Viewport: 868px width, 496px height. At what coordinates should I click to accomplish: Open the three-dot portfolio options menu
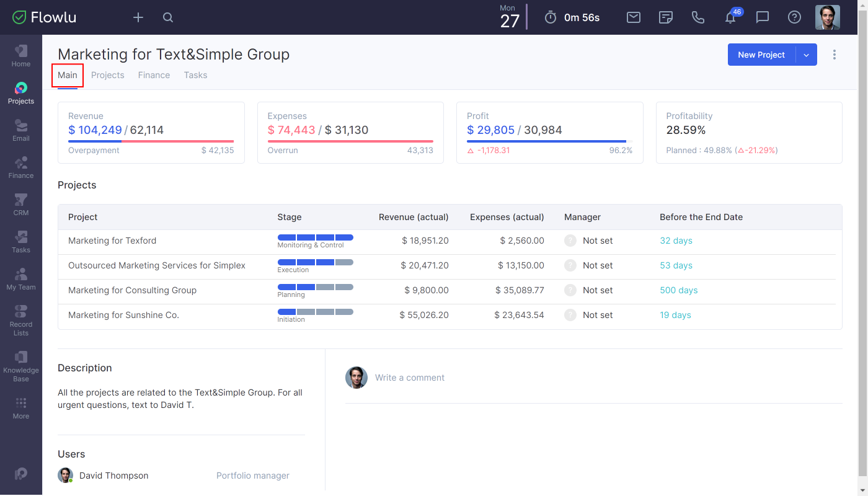tap(835, 55)
